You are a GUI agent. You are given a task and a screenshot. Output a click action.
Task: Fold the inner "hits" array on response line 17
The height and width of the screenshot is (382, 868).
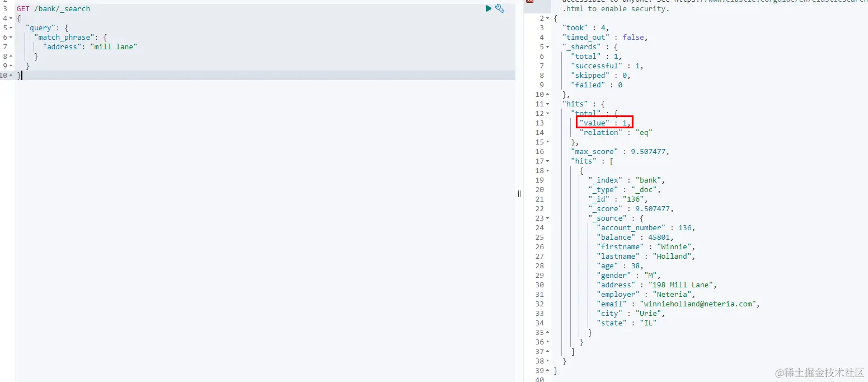[548, 161]
